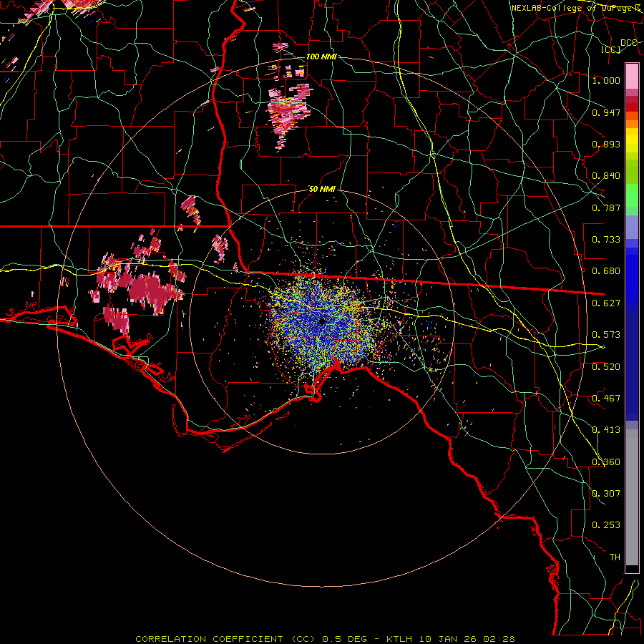Select the 0.733 color scale value
Viewport: 644px width, 644px height.
click(x=606, y=240)
